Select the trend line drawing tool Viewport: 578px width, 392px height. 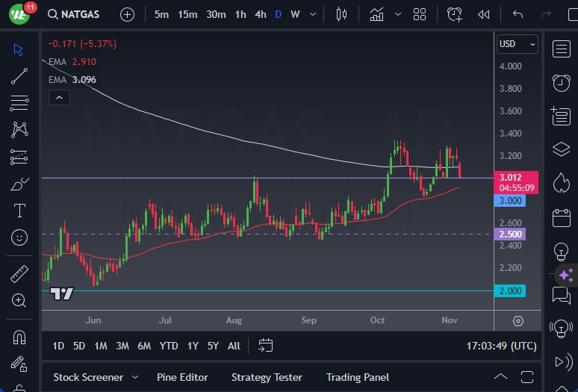[x=19, y=75]
